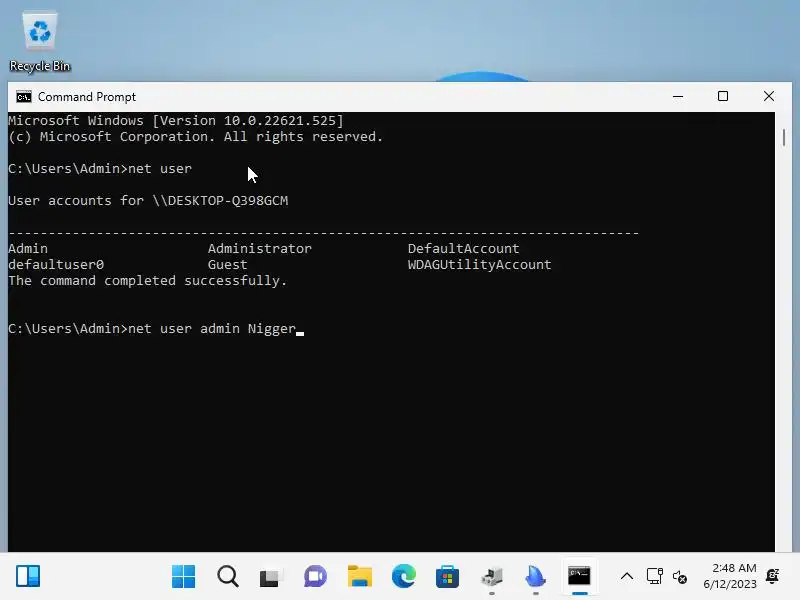
Task: Launch the Chat app from taskbar
Action: coord(315,577)
